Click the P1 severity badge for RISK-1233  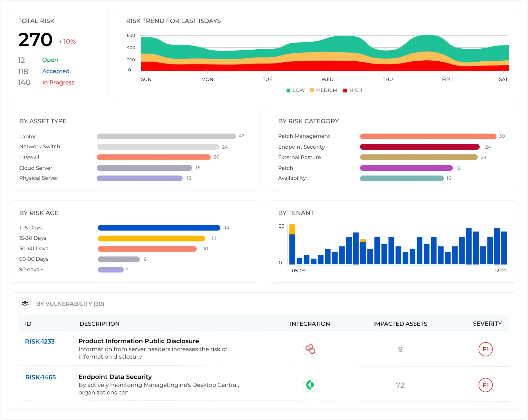click(485, 349)
